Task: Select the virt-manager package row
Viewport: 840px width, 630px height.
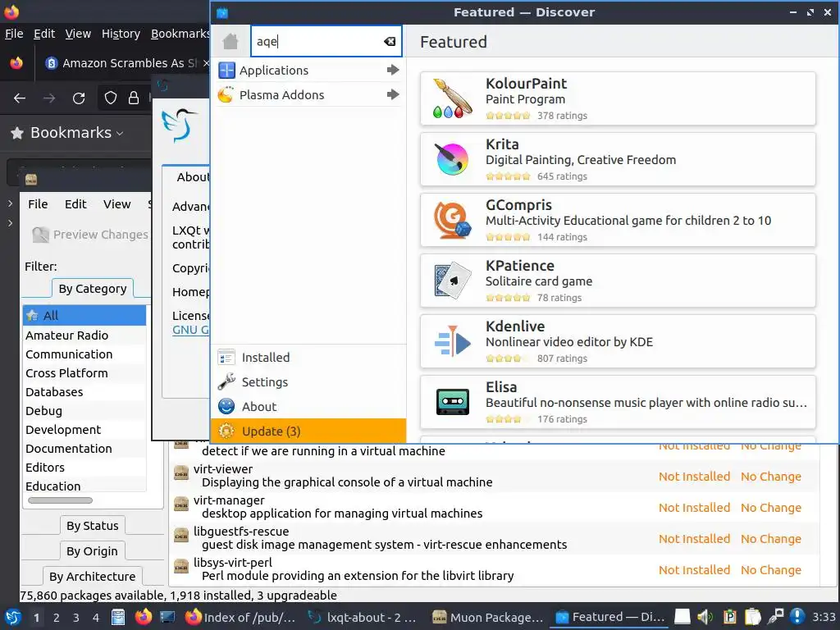Action: [x=494, y=507]
